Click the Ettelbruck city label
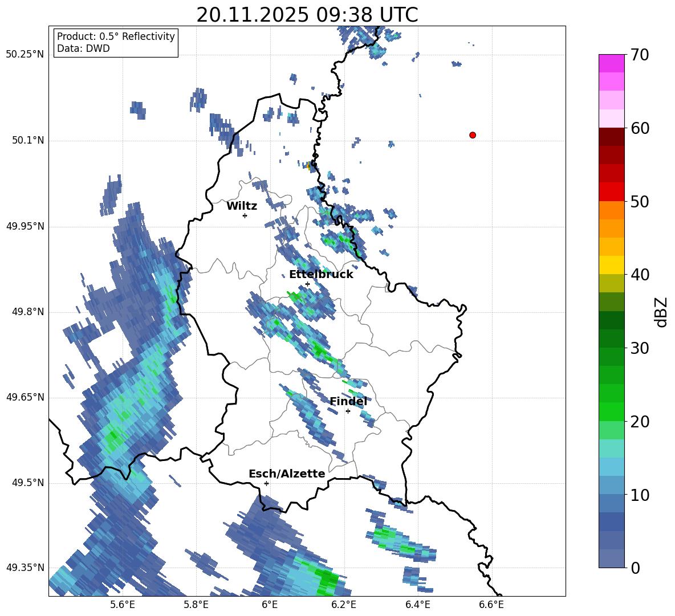Viewport: 675px width, 616px height. [321, 275]
